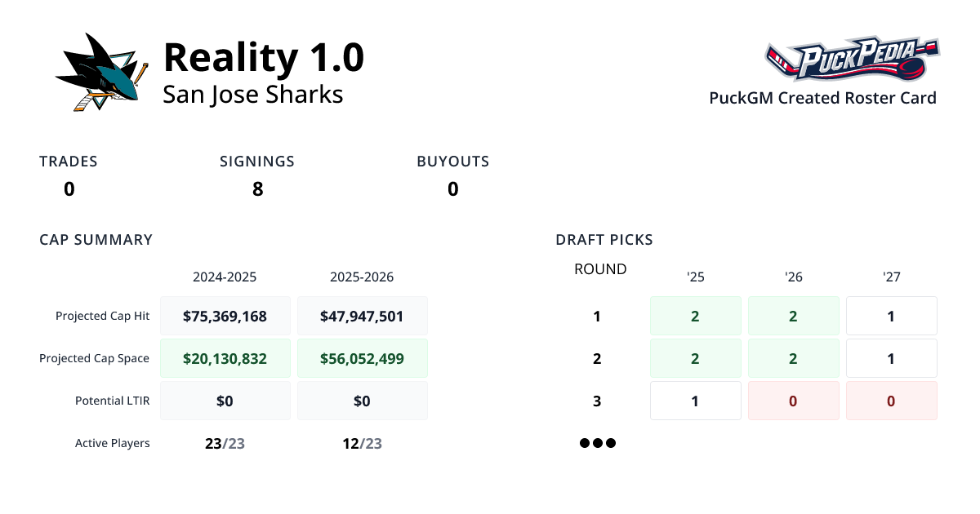The height and width of the screenshot is (514, 980).
Task: Select the 2025-2026 Projected Cap Hit value
Action: click(x=362, y=316)
